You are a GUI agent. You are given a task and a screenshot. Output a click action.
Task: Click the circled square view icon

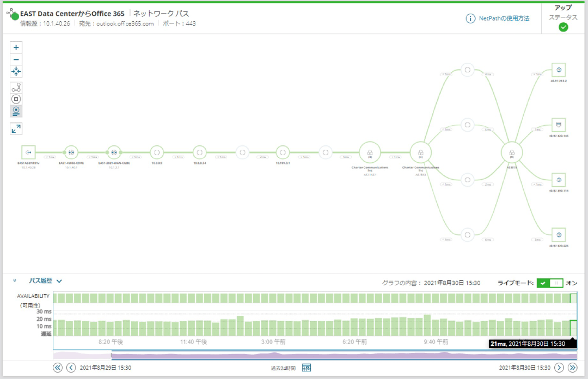(16, 99)
